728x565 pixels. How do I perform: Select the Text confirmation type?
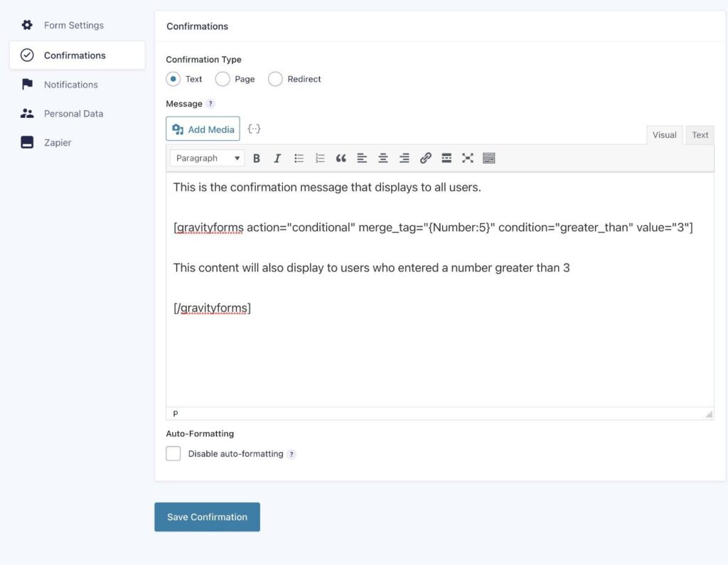173,79
